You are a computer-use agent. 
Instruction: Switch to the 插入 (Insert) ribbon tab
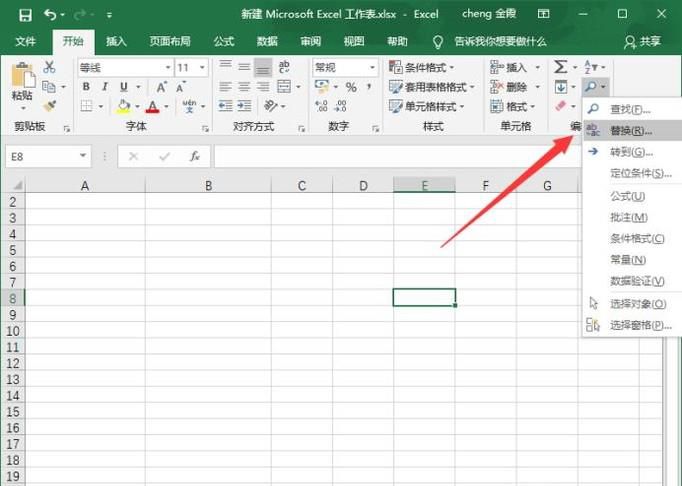coord(116,42)
